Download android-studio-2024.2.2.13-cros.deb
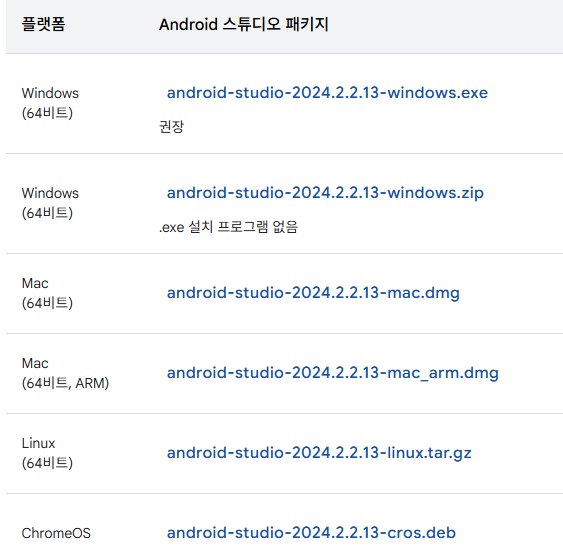The width and height of the screenshot is (563, 560). pos(311,533)
